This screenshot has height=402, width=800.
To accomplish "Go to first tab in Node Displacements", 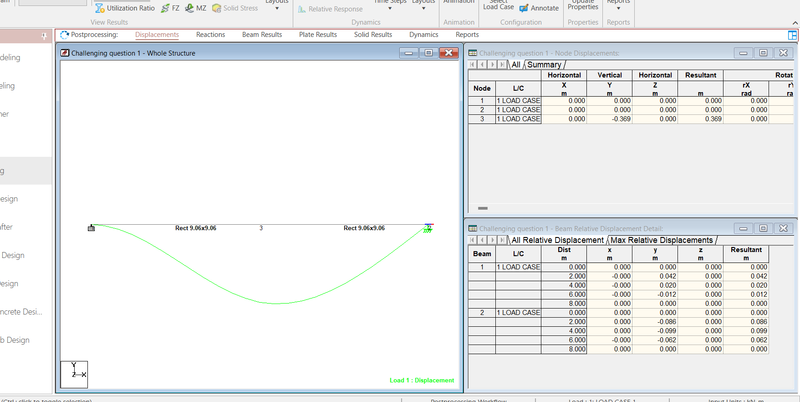I will 472,64.
